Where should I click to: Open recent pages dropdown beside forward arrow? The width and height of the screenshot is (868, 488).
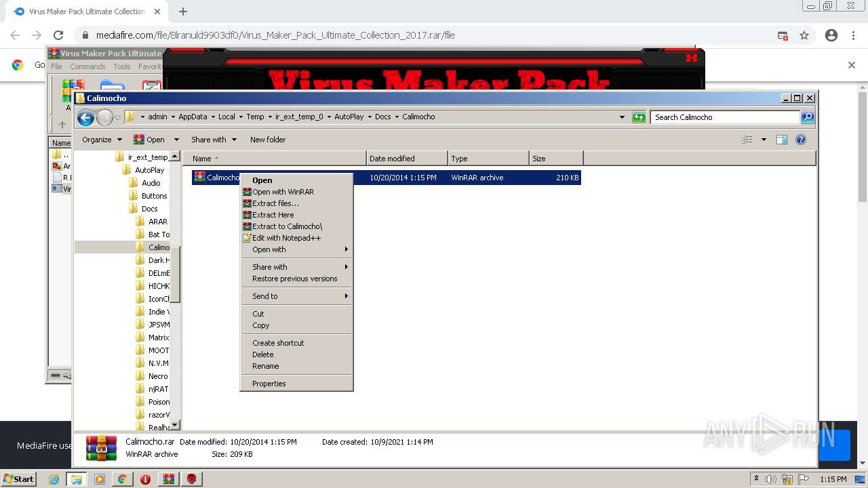coord(117,118)
